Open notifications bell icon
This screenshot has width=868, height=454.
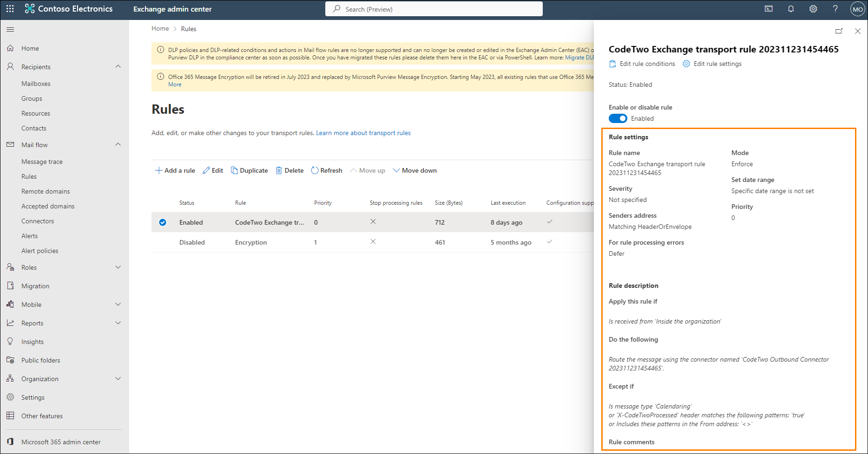click(791, 9)
